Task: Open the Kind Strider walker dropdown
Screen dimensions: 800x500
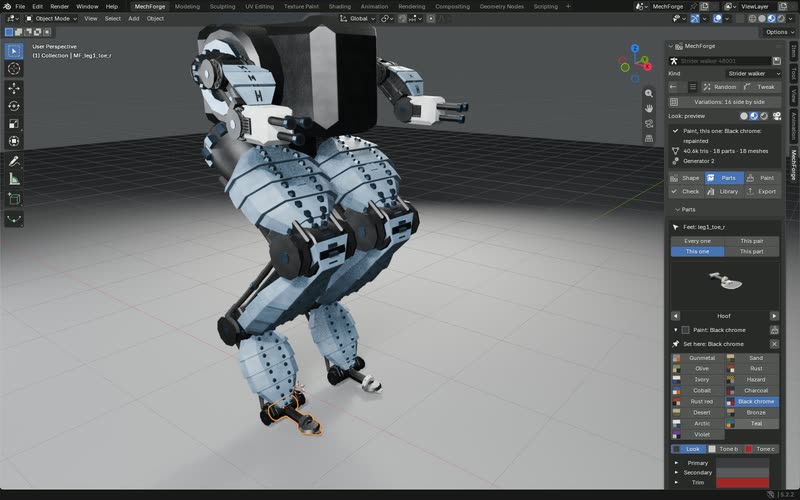Action: point(753,73)
